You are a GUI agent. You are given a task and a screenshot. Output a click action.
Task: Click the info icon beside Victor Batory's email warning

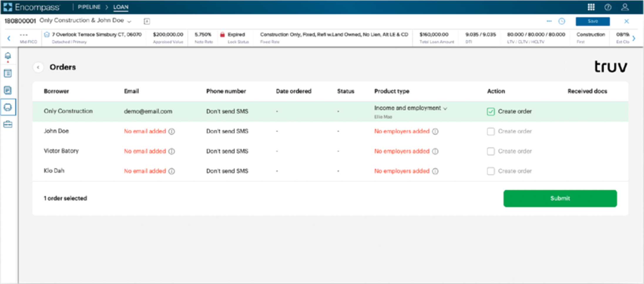(x=172, y=151)
